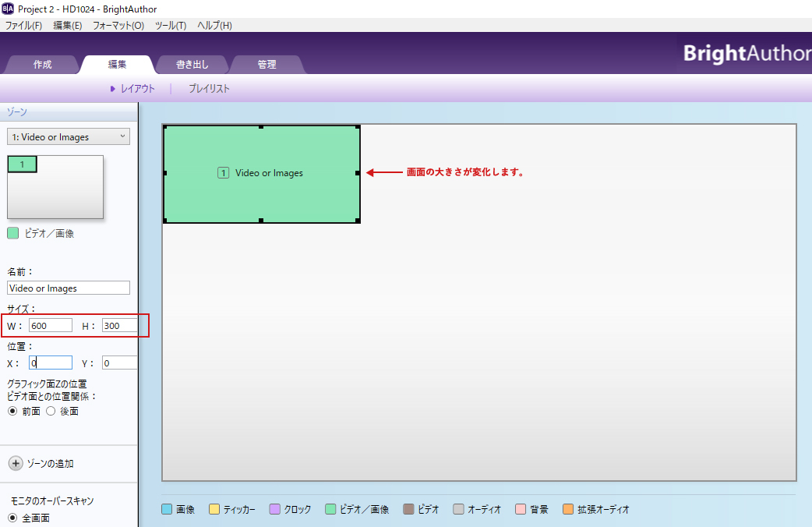Viewport: 812px width, 527px height.
Task: Click the width W input field
Action: 51,325
